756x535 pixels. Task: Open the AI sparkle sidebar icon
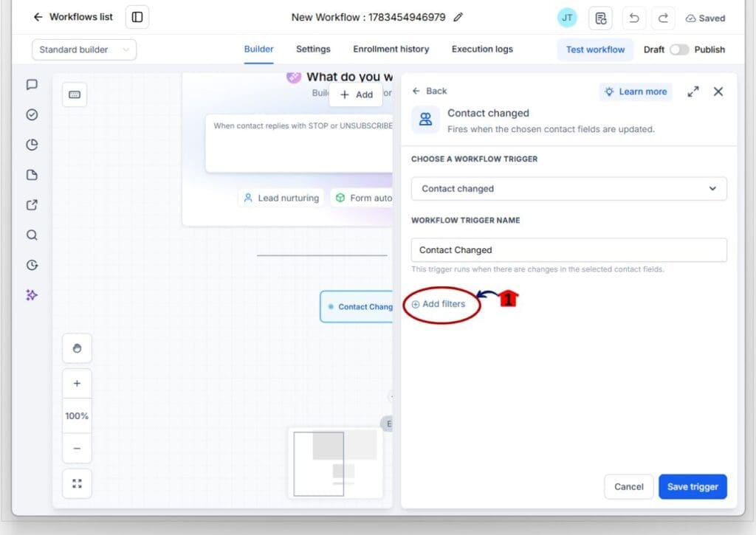pyautogui.click(x=32, y=295)
